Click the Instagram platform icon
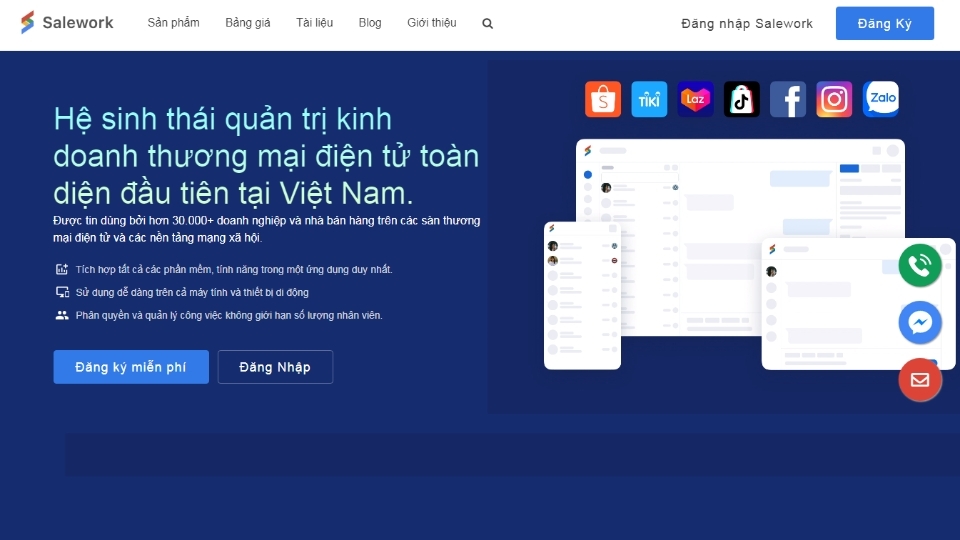 pyautogui.click(x=834, y=99)
